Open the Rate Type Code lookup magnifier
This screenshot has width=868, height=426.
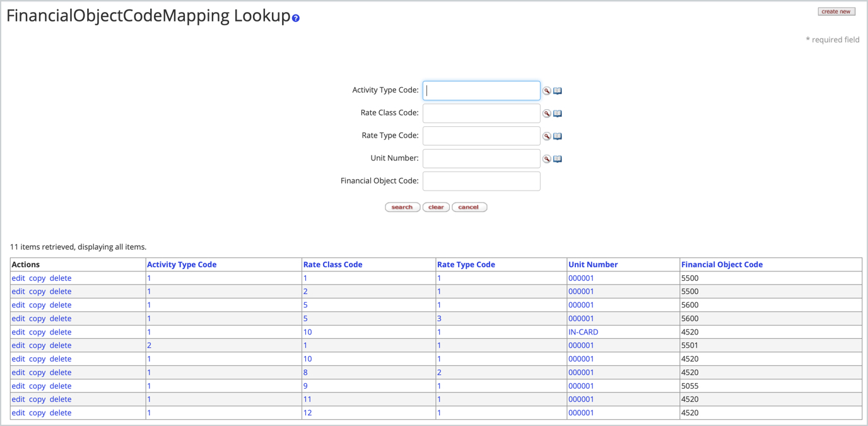pyautogui.click(x=546, y=136)
